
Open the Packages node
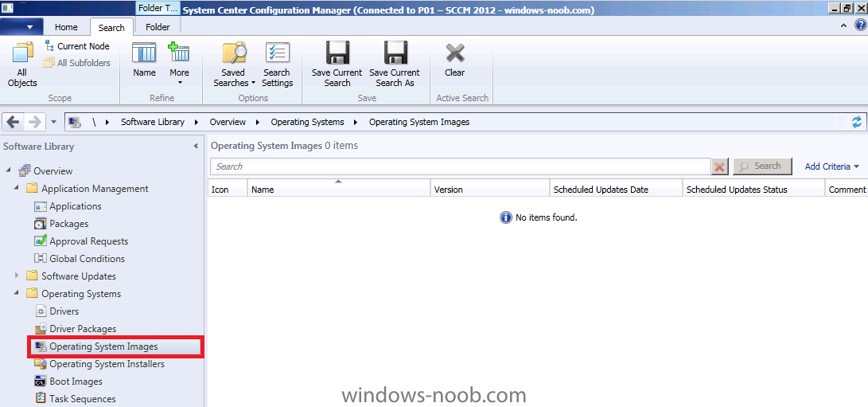pos(68,224)
